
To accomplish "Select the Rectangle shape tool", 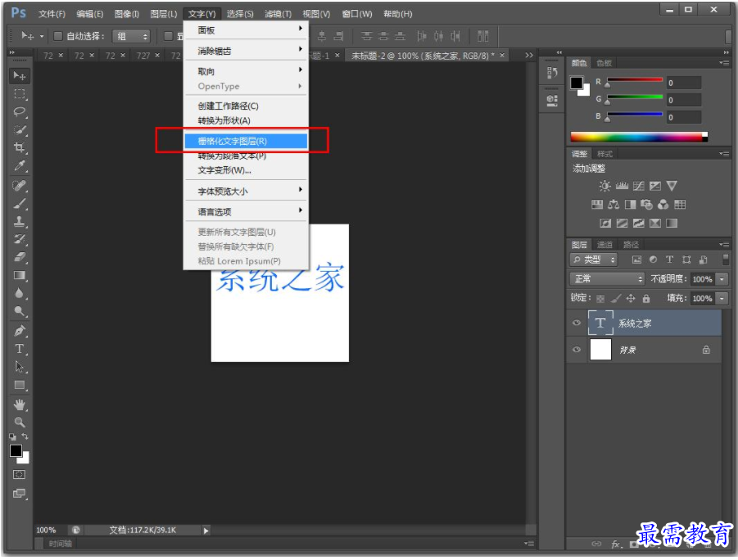I will click(20, 385).
